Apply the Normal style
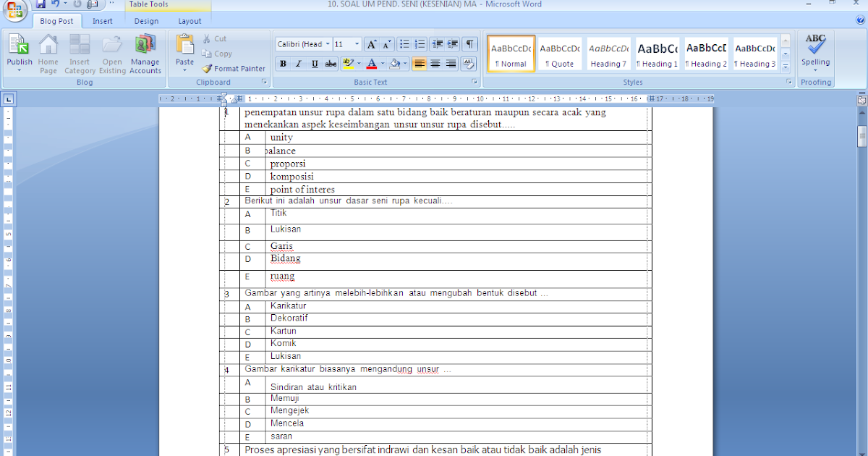868x456 pixels. (511, 54)
